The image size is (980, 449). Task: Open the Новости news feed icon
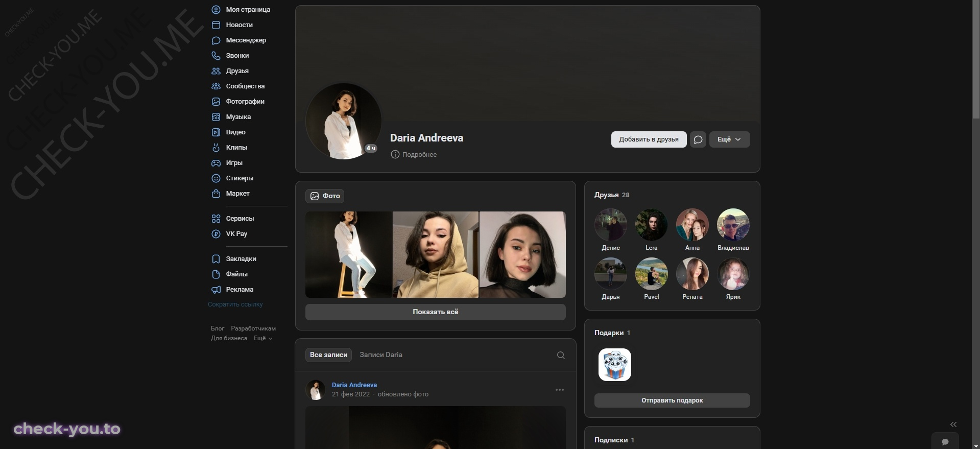pos(216,25)
